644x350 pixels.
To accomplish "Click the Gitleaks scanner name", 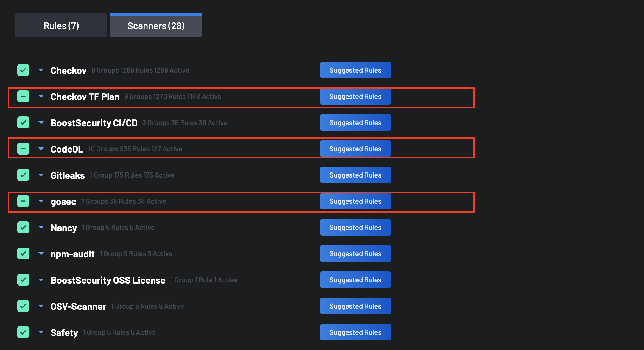I will pos(68,175).
